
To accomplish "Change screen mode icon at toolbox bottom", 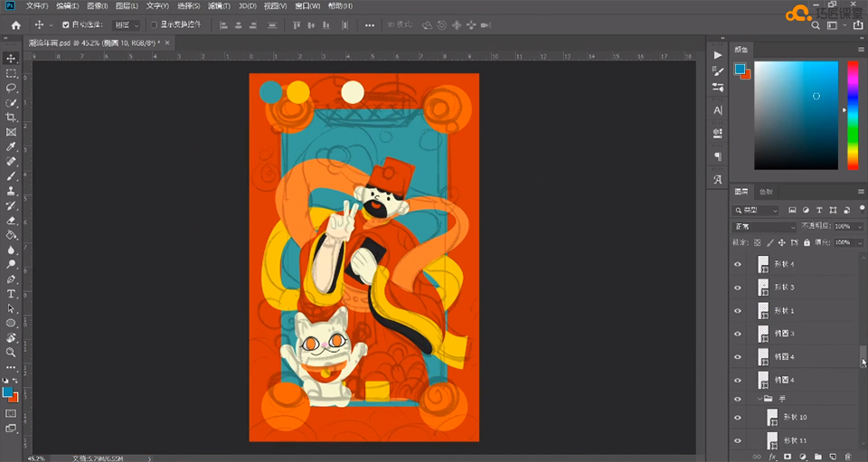I will tap(11, 429).
